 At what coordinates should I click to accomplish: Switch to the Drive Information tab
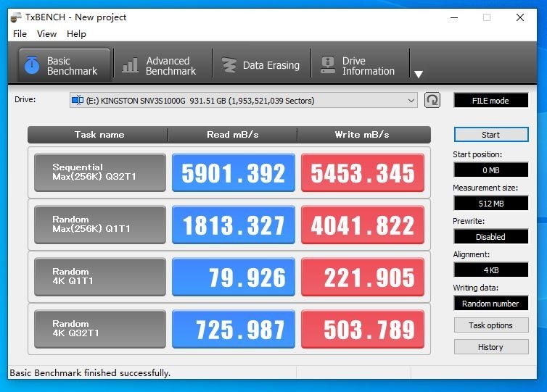361,65
